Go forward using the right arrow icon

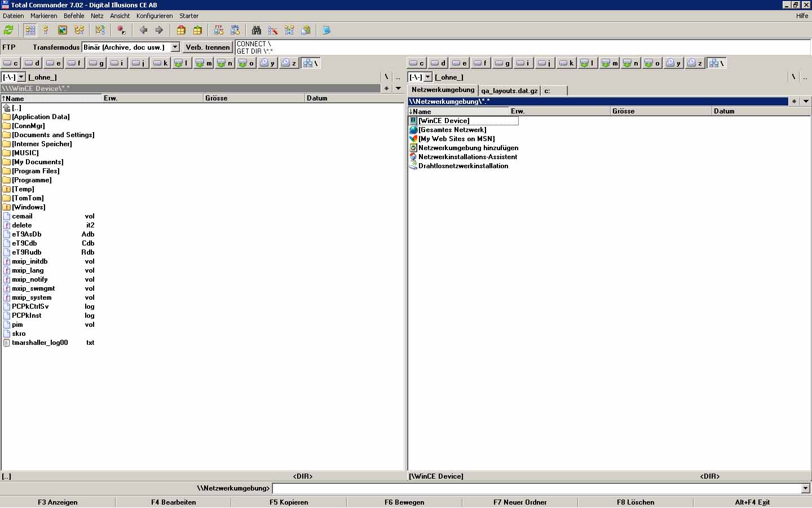pyautogui.click(x=159, y=30)
